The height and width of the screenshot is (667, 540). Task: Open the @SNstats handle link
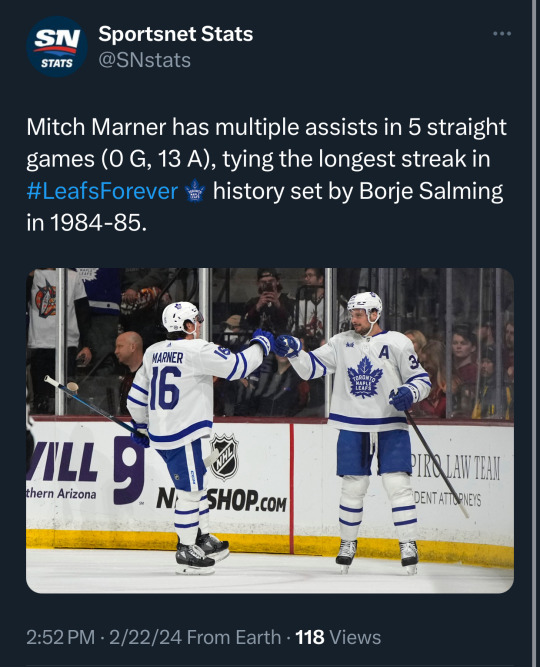(x=144, y=60)
